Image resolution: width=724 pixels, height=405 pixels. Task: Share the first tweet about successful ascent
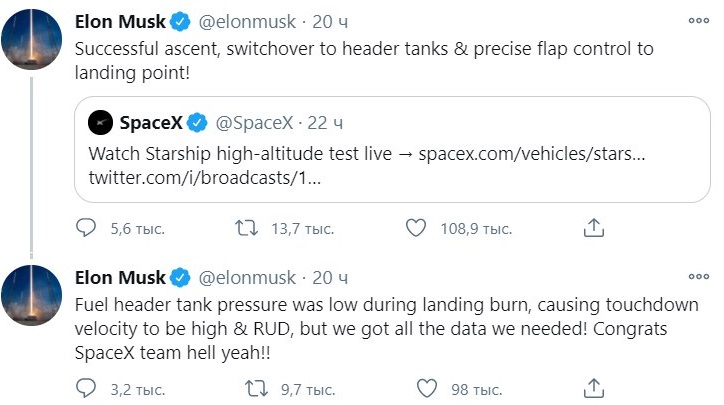594,229
